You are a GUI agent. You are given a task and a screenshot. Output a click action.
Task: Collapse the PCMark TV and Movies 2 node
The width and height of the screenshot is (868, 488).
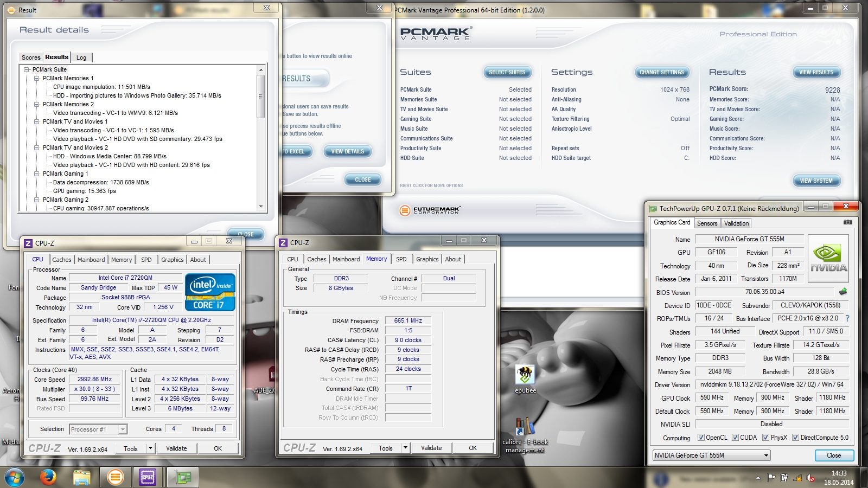[x=37, y=147]
